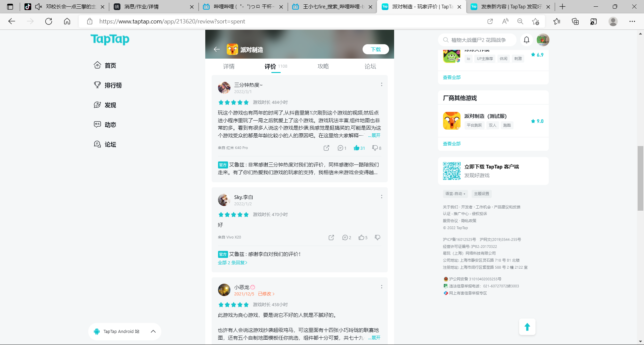Open more options on 小恶龙 review

[x=381, y=287]
